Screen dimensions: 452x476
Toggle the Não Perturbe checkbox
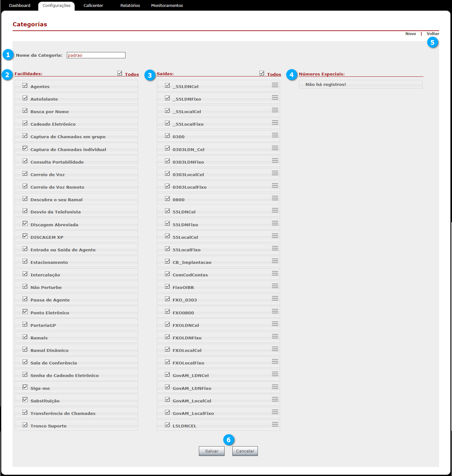(x=25, y=286)
